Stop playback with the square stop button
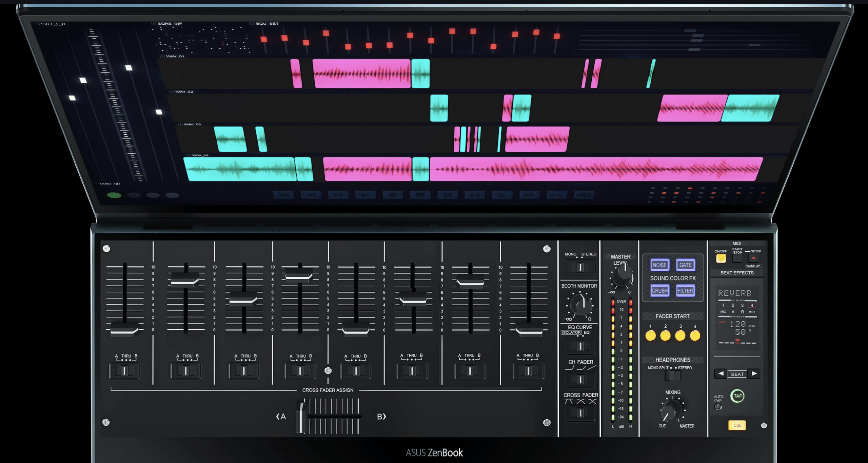This screenshot has width=868, height=463. tap(420, 195)
